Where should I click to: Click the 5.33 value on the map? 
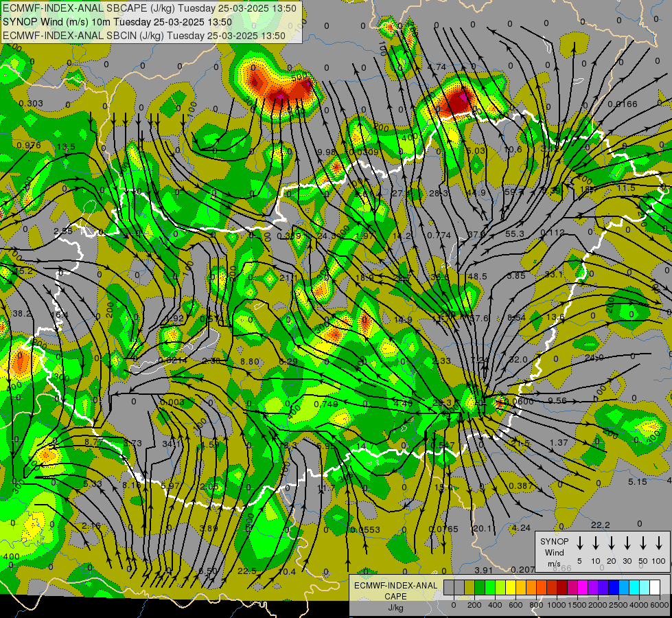point(93,484)
